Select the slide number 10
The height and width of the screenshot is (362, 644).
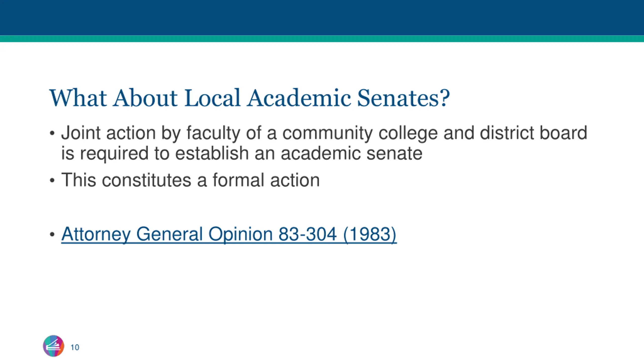[x=75, y=347]
